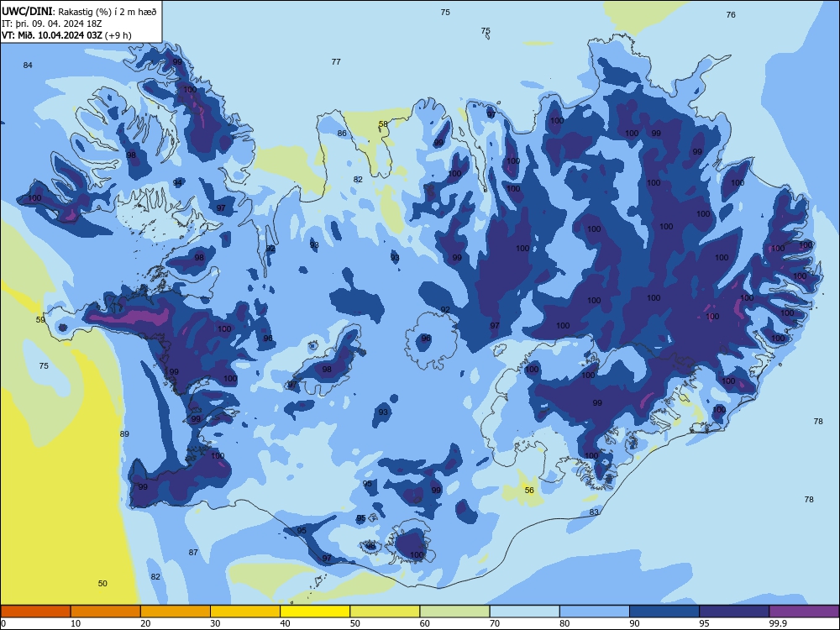Click the dark orange 0–10 legend swatch
The height and width of the screenshot is (630, 840).
[x=35, y=612]
